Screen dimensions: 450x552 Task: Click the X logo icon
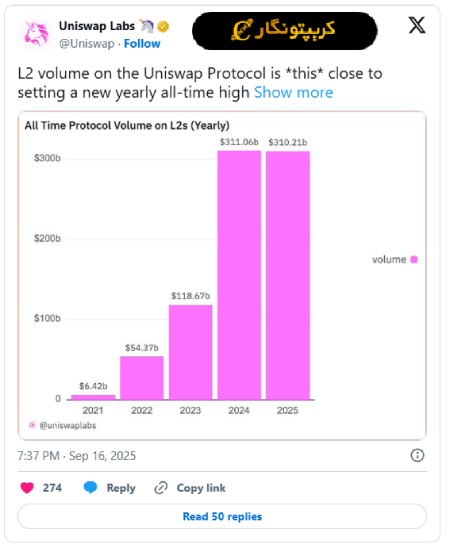(x=417, y=25)
